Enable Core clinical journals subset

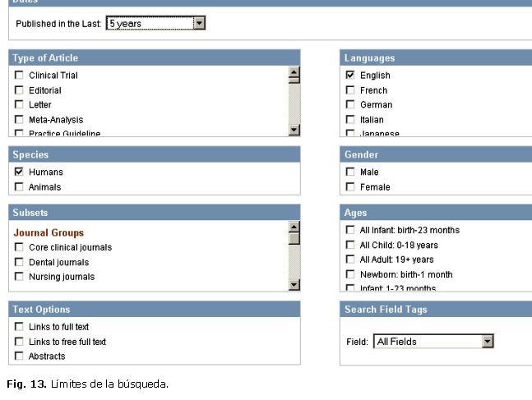tap(19, 247)
